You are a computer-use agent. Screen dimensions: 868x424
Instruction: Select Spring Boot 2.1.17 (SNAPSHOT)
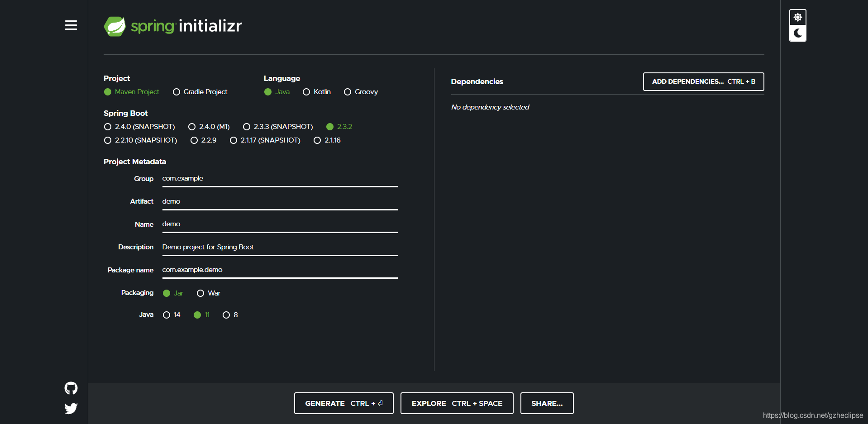click(x=265, y=140)
